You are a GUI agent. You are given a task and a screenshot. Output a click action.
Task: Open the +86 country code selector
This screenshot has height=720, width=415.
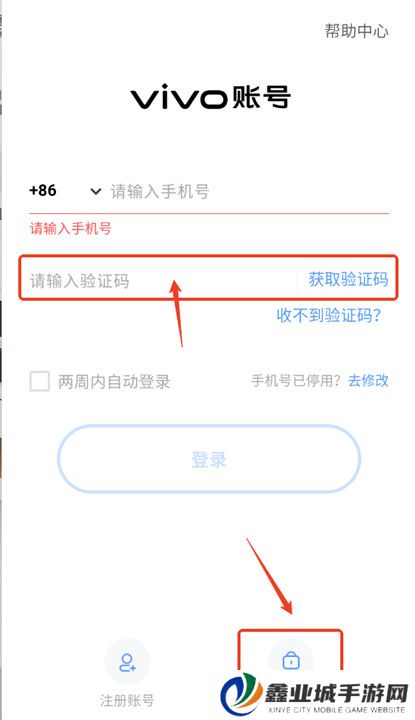click(x=43, y=190)
